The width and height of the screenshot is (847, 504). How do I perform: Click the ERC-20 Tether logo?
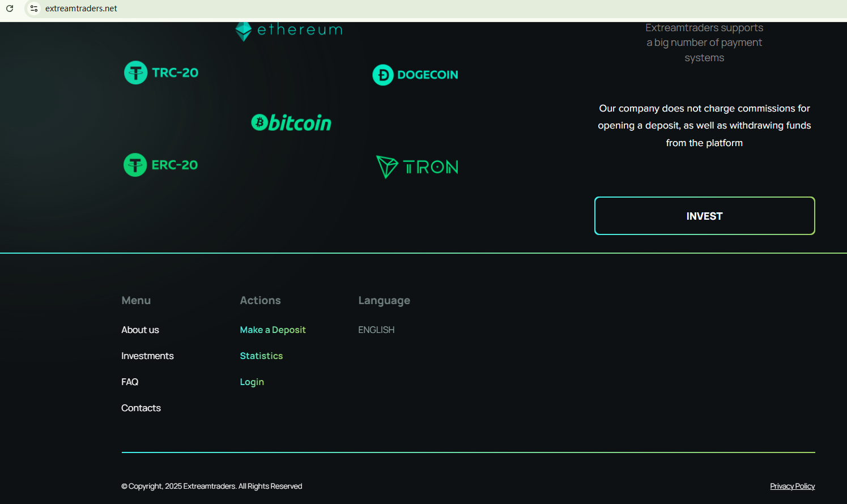coord(161,165)
